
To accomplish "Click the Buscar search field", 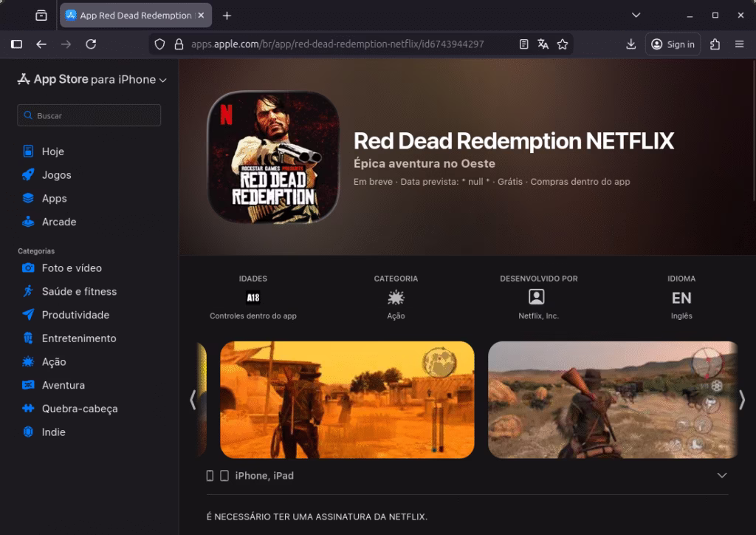I will (x=89, y=115).
